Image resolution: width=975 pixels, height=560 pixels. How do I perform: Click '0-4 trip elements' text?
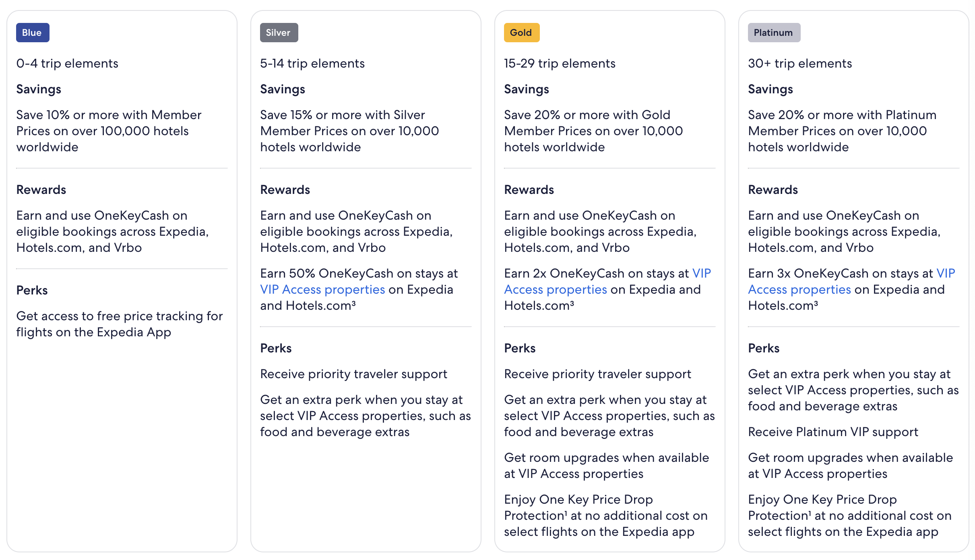point(67,64)
